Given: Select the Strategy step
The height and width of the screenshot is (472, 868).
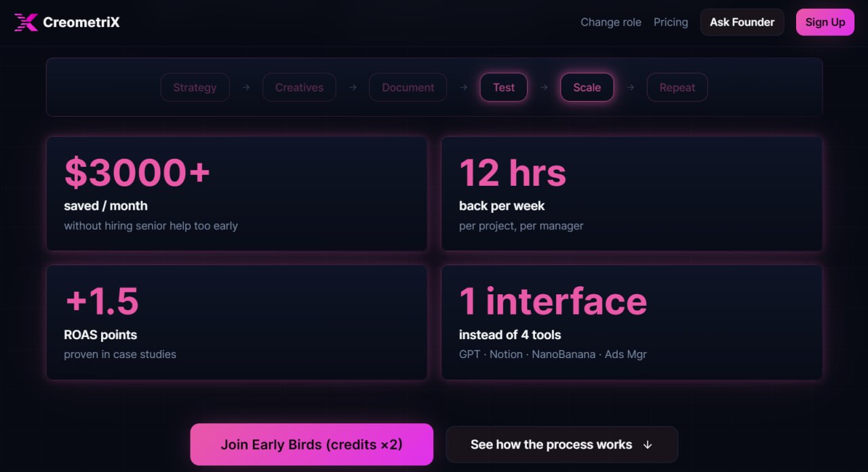Looking at the screenshot, I should tap(195, 87).
